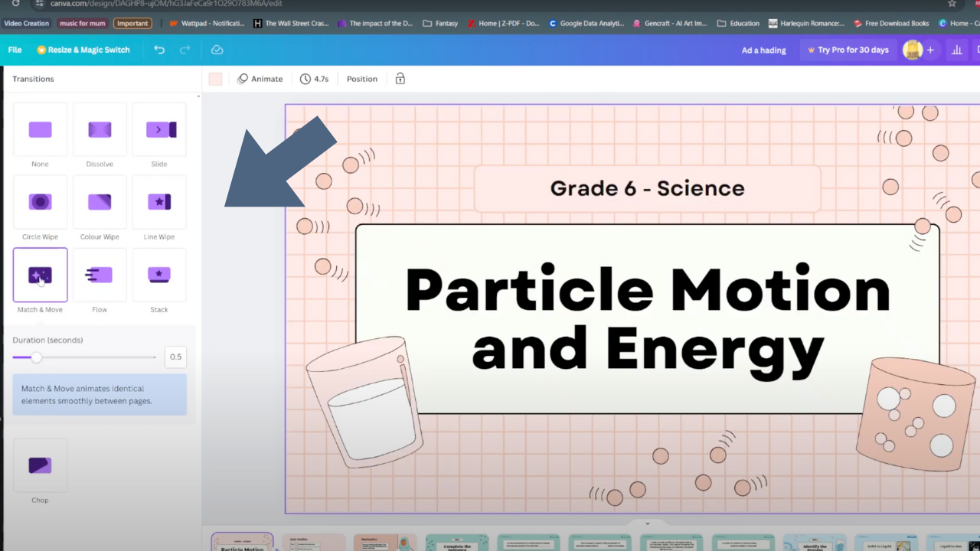Click the Animate button
This screenshot has width=980, height=551.
pos(260,79)
